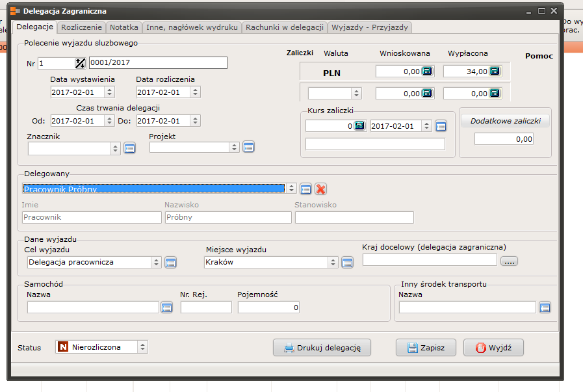The height and width of the screenshot is (392, 583).
Task: Adjust Do end date spinner
Action: (x=195, y=120)
